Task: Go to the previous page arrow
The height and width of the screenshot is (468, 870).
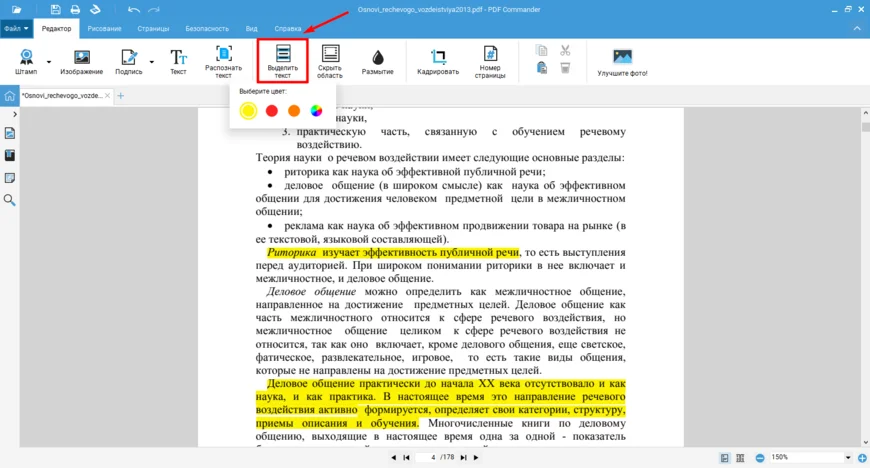Action: 393,458
